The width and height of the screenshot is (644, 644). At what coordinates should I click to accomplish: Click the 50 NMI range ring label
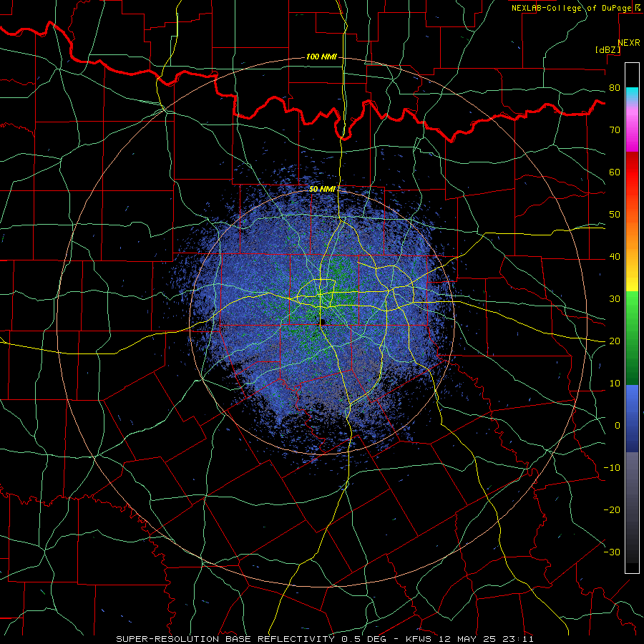coord(322,189)
